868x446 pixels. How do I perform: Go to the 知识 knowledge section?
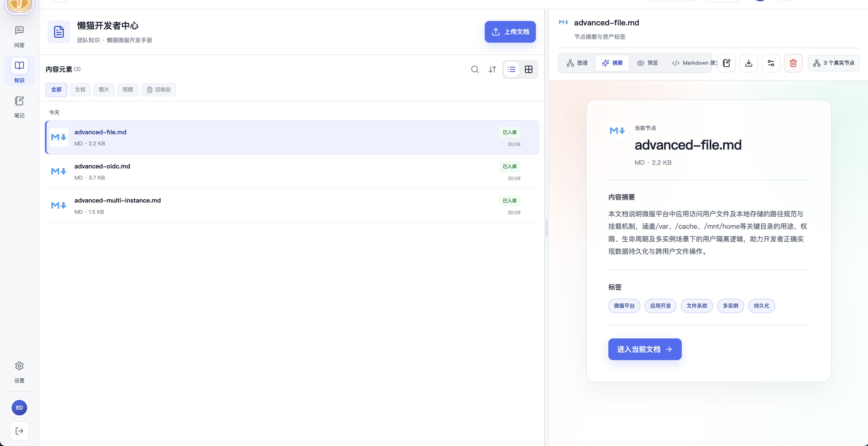click(19, 71)
